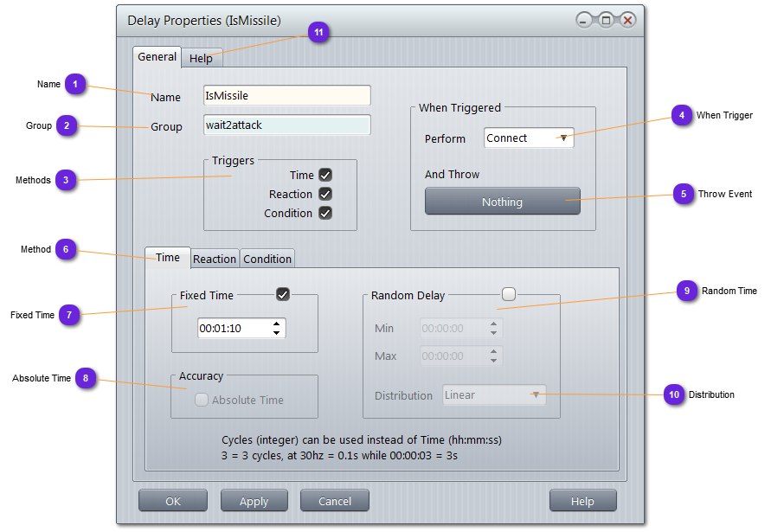The image size is (771, 532).
Task: Open the Condition method tab
Action: [x=267, y=259]
